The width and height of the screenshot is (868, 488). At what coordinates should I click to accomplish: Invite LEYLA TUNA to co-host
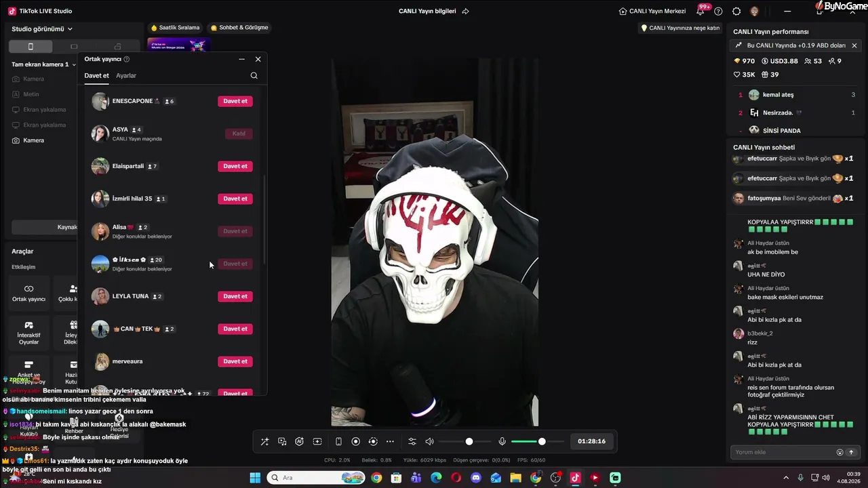tap(235, 296)
